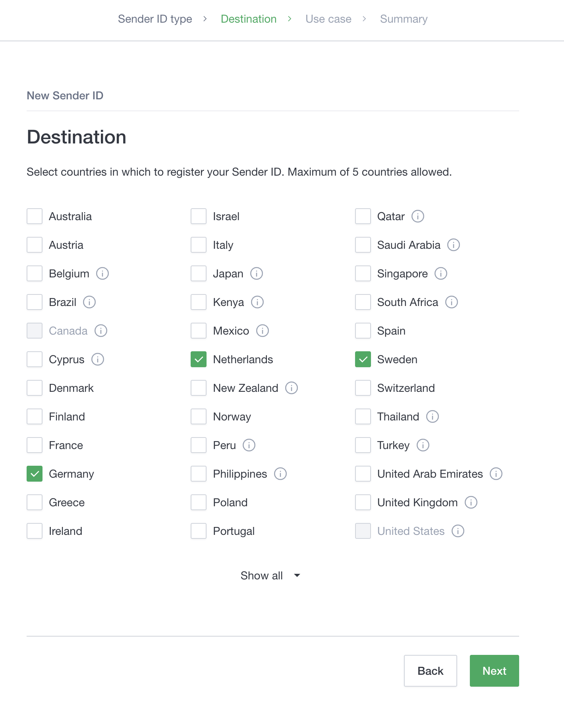This screenshot has height=728, width=564.
Task: Click the info icon beside Thailand
Action: tap(432, 417)
